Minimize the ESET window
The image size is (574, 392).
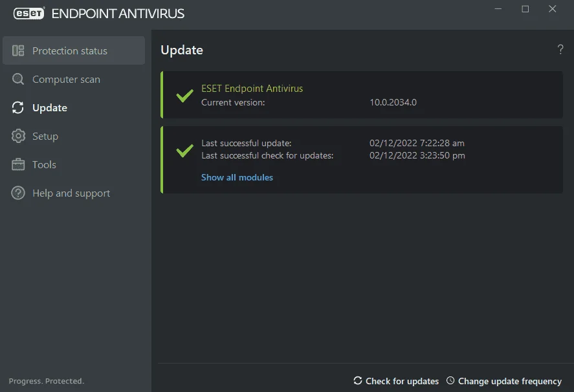[x=498, y=9]
